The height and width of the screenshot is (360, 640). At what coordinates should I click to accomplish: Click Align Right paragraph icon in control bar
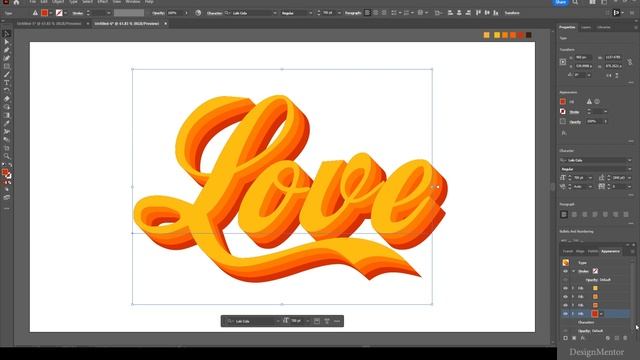[x=384, y=13]
